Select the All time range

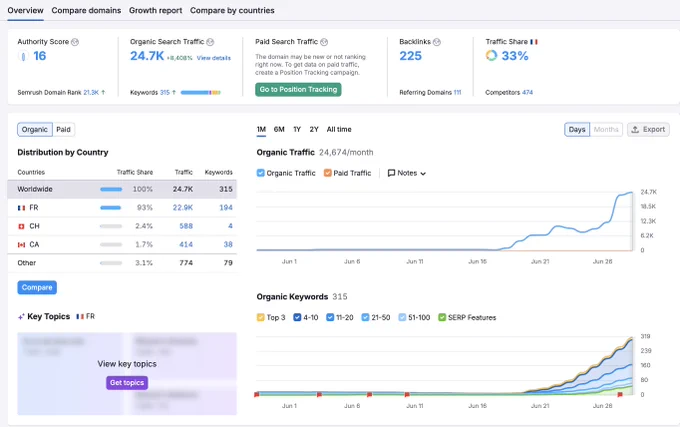pyautogui.click(x=339, y=130)
